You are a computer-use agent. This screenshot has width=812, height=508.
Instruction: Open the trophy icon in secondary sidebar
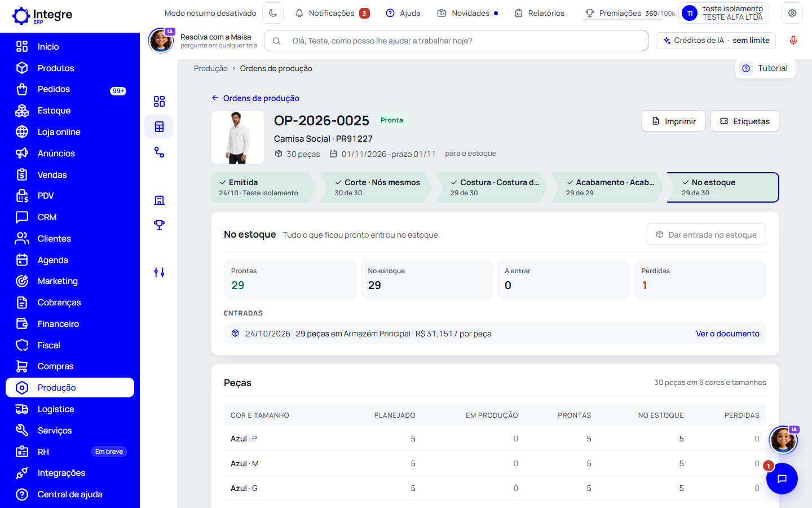click(159, 225)
